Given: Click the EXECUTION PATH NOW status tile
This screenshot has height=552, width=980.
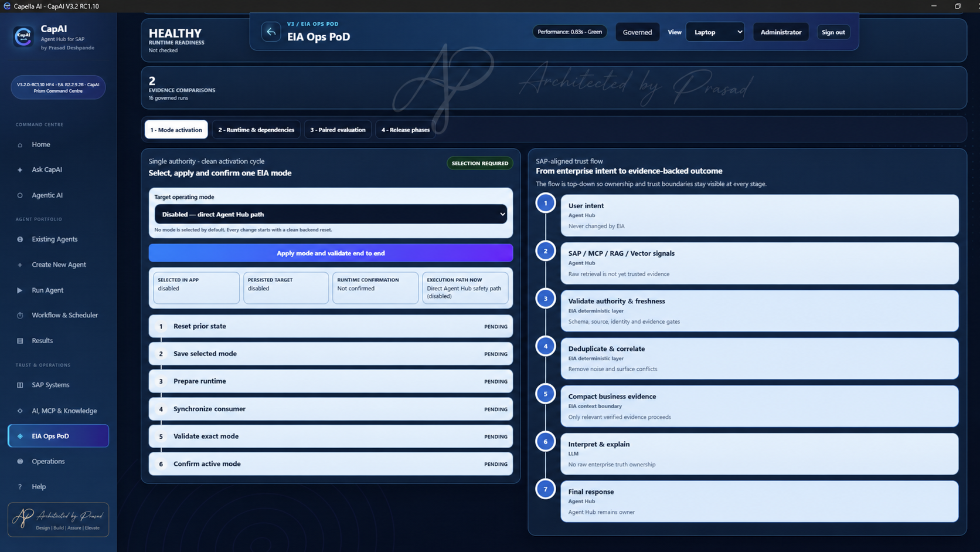Looking at the screenshot, I should point(465,287).
